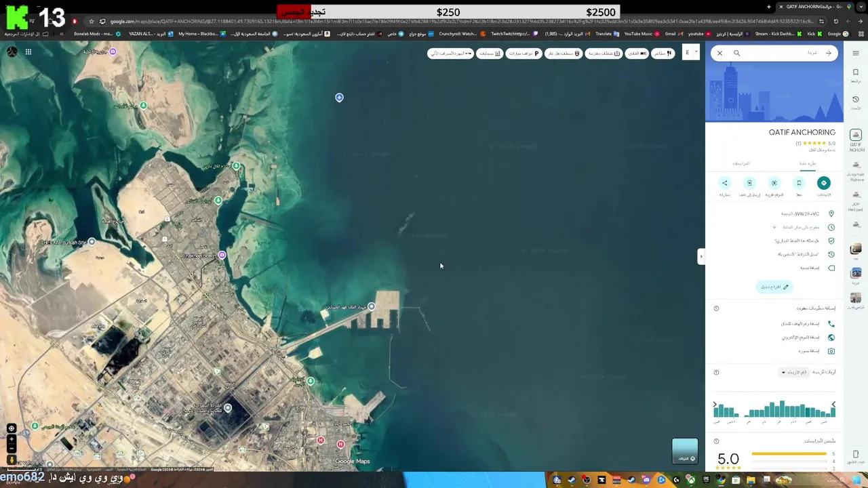
Task: Click the Suggest an edit button
Action: pyautogui.click(x=774, y=287)
